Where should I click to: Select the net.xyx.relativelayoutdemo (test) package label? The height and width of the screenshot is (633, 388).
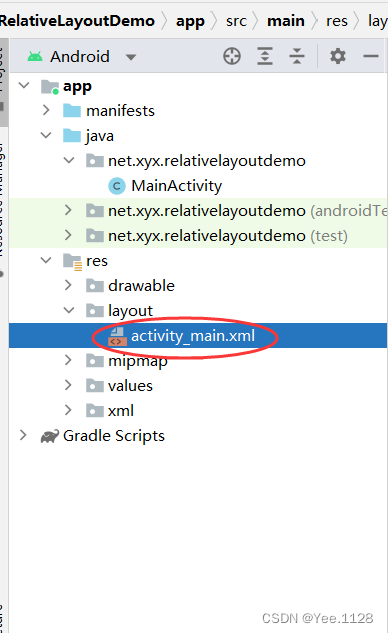(228, 236)
